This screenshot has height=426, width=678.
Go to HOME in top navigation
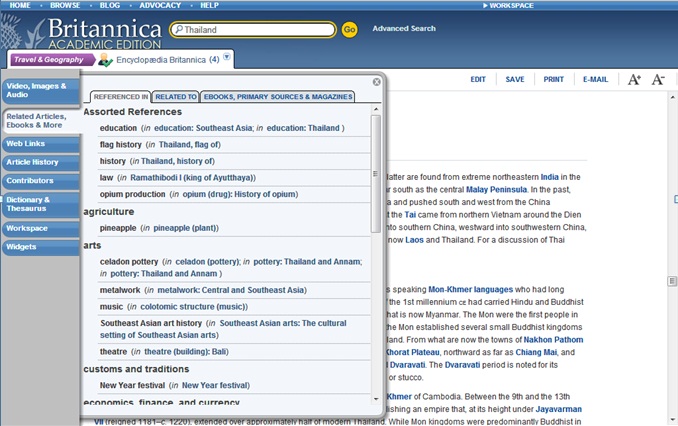(x=20, y=5)
